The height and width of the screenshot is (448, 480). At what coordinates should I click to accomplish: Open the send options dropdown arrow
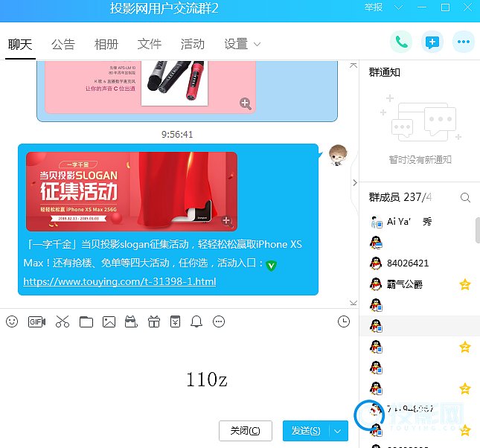click(x=338, y=431)
